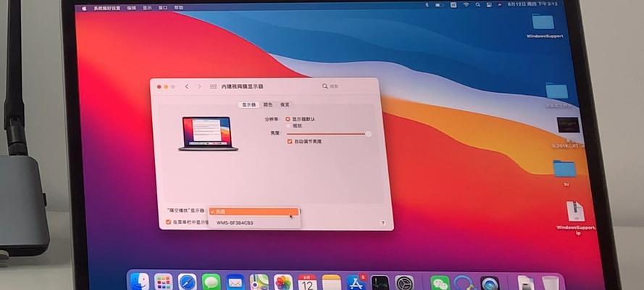Open Finder from the Dock
The width and height of the screenshot is (644, 290).
[x=140, y=283]
